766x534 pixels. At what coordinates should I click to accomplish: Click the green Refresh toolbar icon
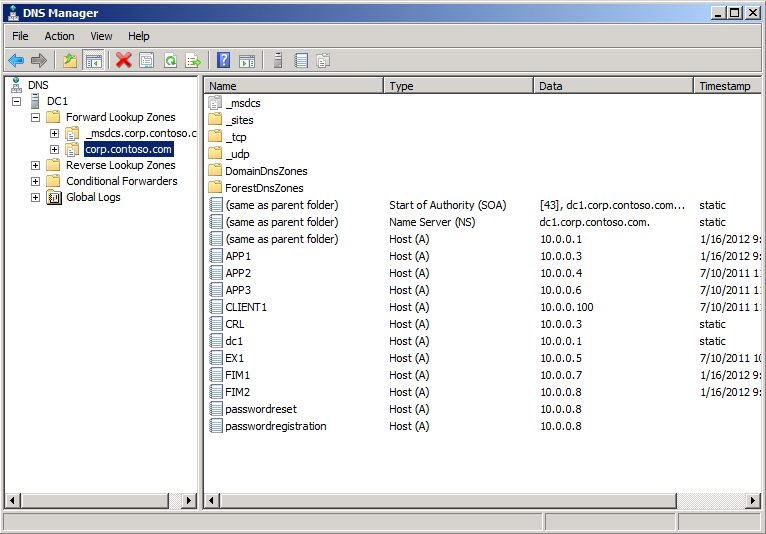[x=170, y=61]
